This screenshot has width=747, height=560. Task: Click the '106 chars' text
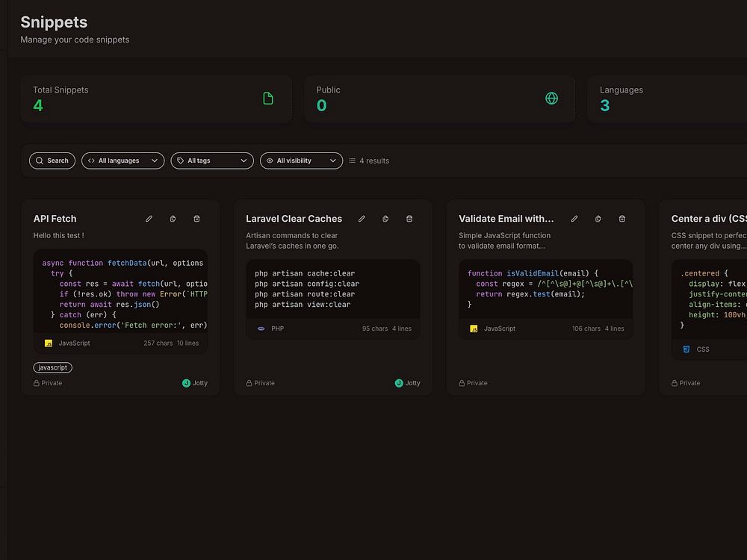pyautogui.click(x=586, y=329)
